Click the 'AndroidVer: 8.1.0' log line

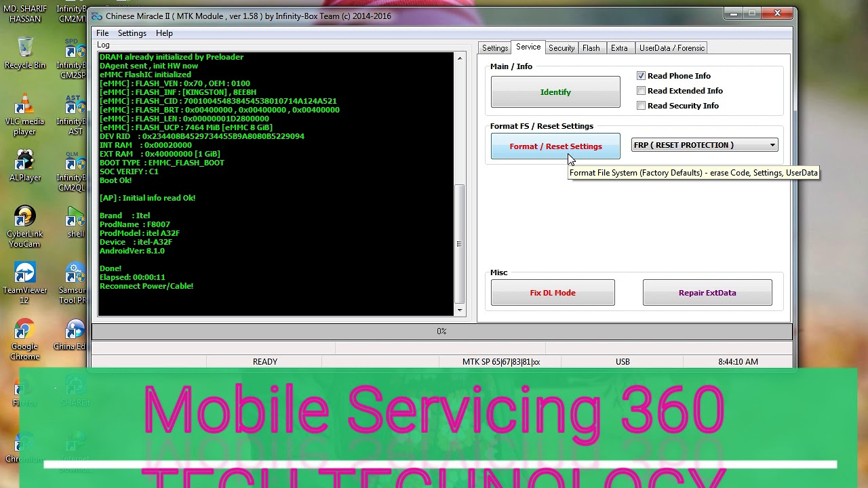point(132,251)
